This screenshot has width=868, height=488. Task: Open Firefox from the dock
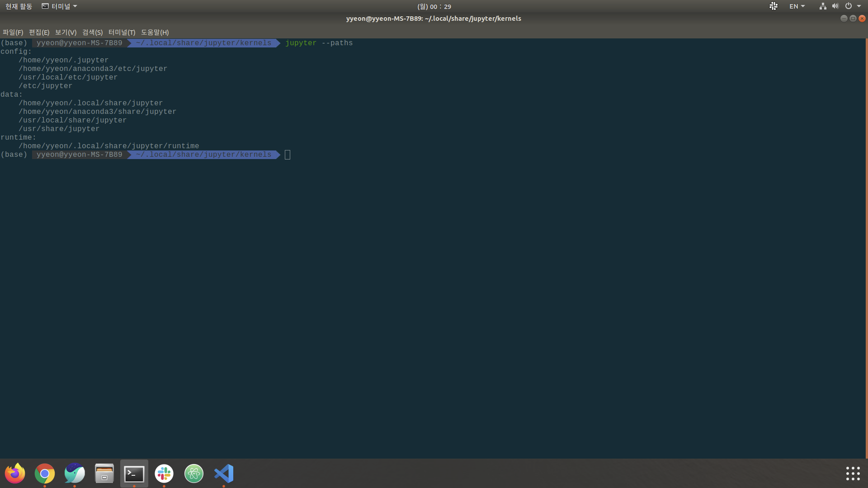tap(15, 474)
